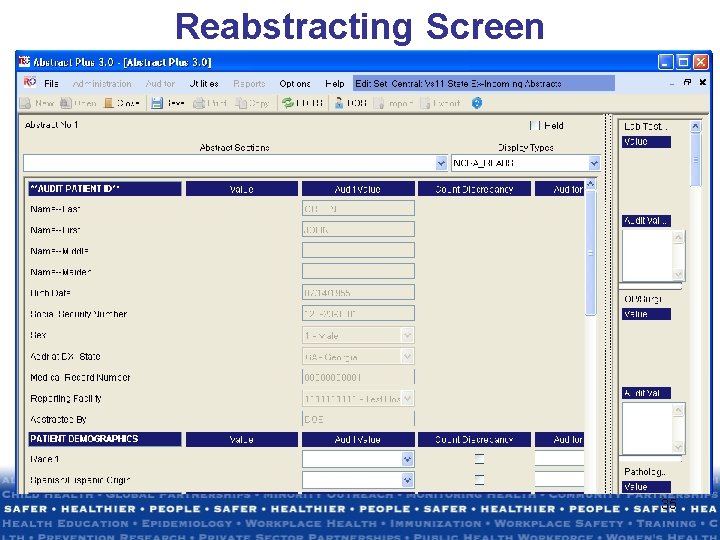The image size is (720, 540).
Task: Click the Birth Date audit value field
Action: tap(358, 292)
